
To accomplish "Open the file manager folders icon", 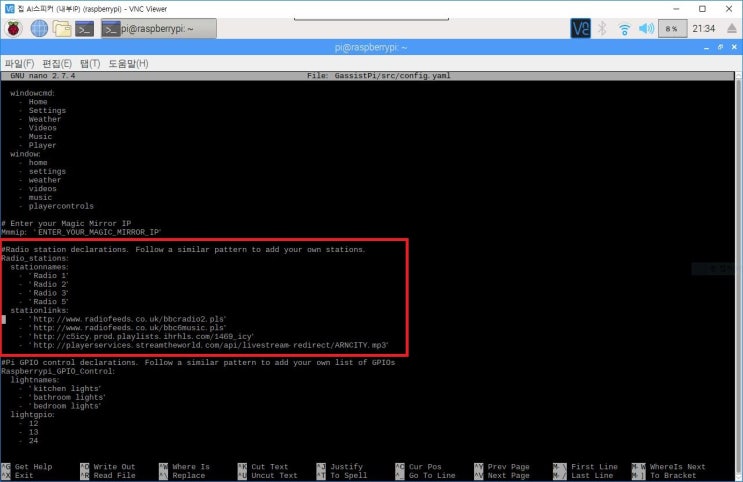I will (x=62, y=29).
